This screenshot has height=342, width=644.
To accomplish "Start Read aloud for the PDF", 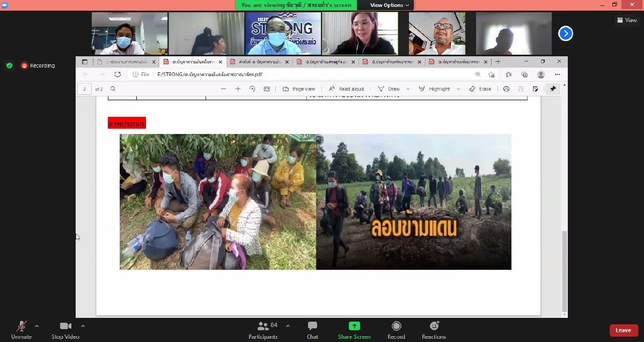I will click(346, 89).
